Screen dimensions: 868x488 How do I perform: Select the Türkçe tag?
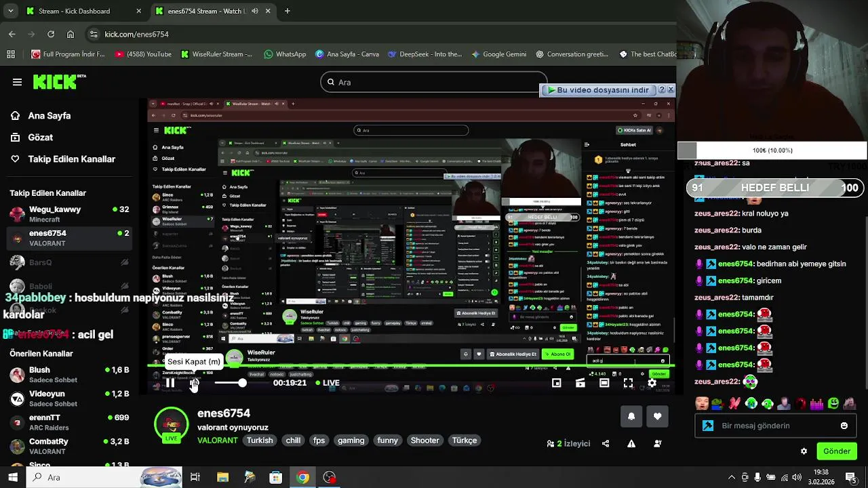[465, 441]
